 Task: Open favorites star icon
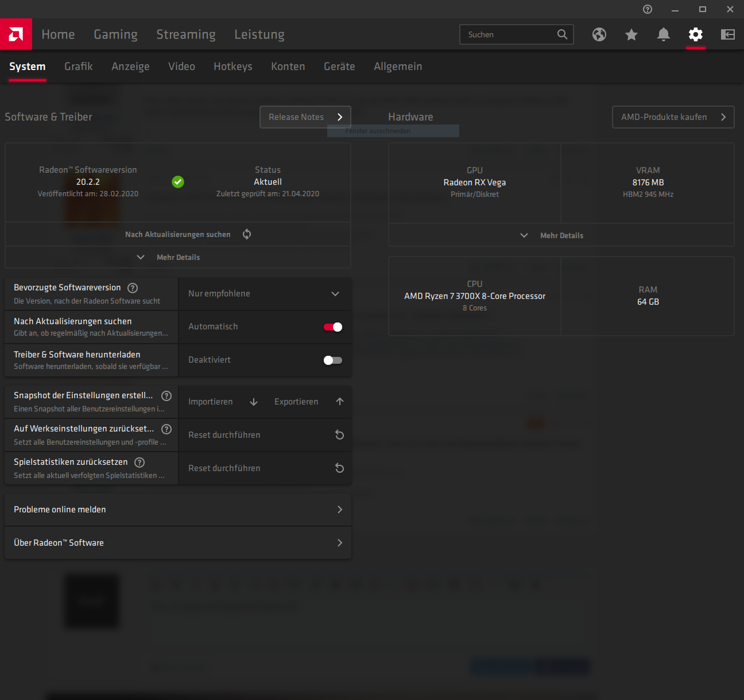coord(631,34)
